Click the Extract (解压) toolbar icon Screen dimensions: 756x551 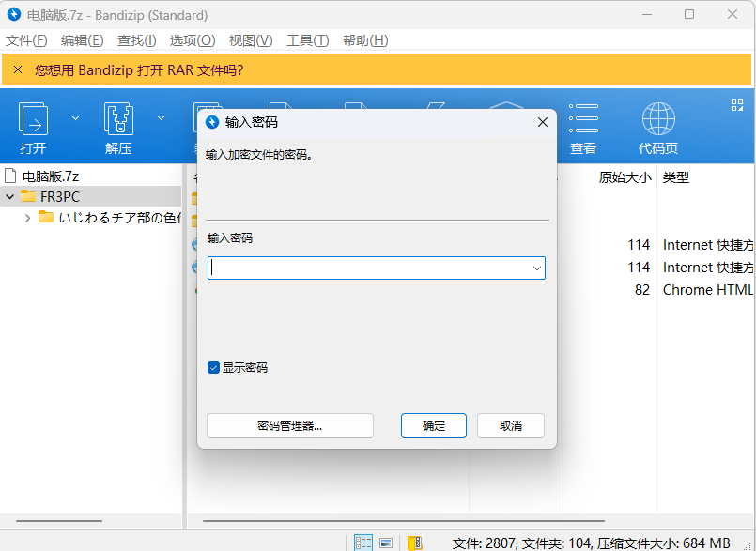click(x=118, y=120)
